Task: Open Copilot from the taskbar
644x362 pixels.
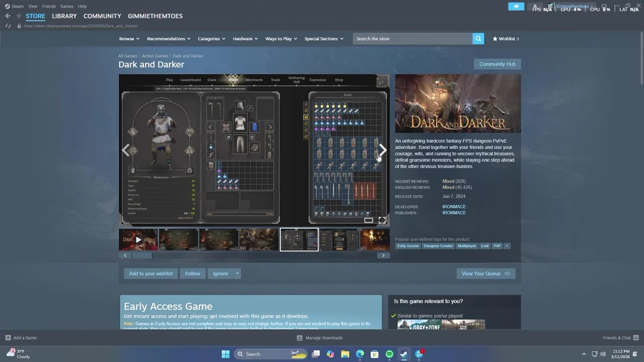Action: [x=330, y=354]
